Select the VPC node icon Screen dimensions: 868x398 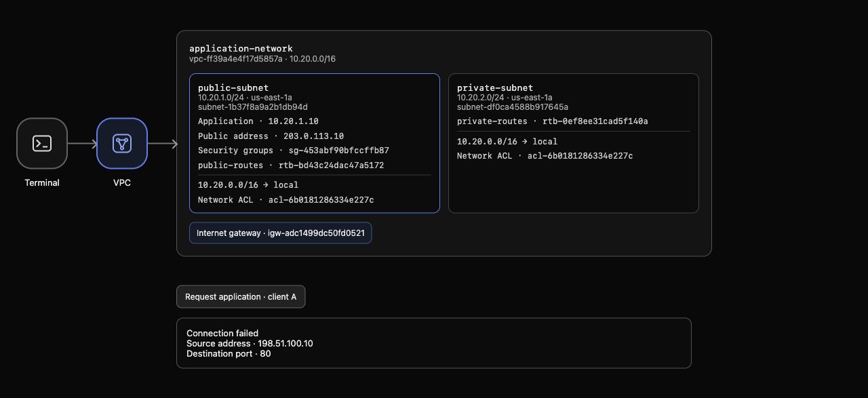coord(122,143)
